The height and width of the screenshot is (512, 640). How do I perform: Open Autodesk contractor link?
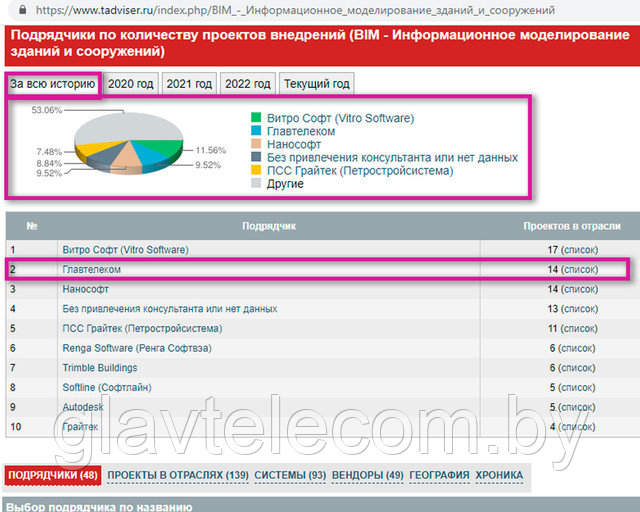point(83,407)
